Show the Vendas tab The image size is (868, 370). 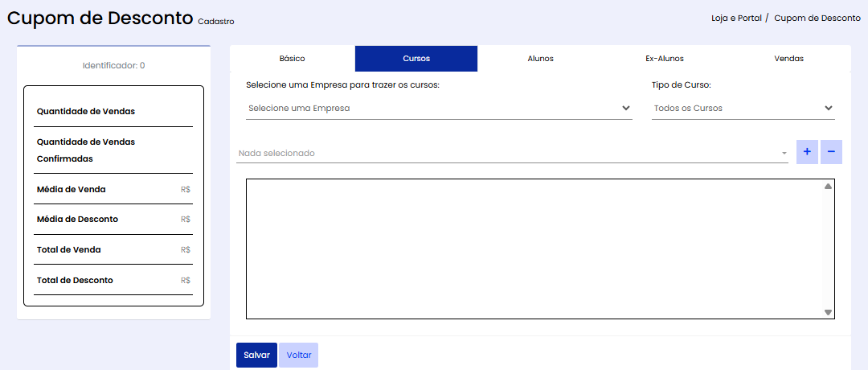(x=788, y=59)
